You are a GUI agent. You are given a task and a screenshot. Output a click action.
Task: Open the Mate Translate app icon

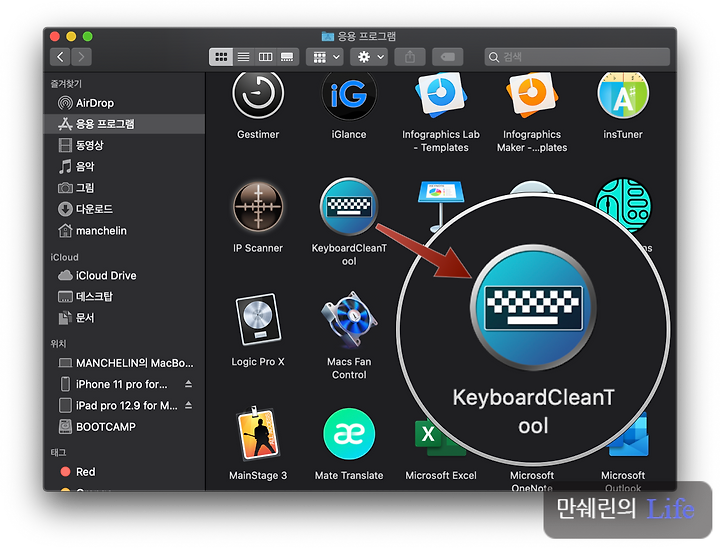click(349, 433)
